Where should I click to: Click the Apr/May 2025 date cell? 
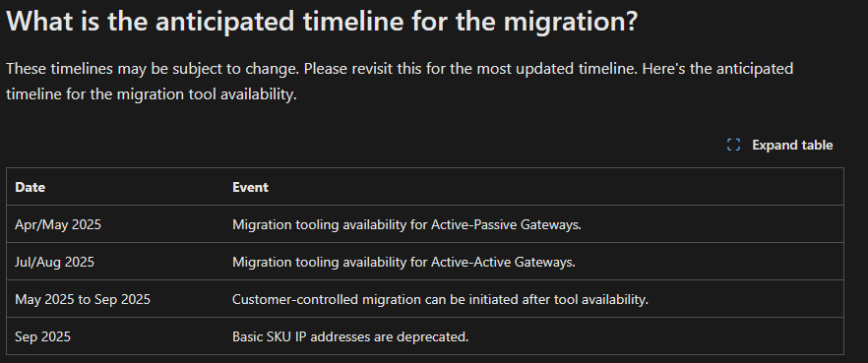58,224
